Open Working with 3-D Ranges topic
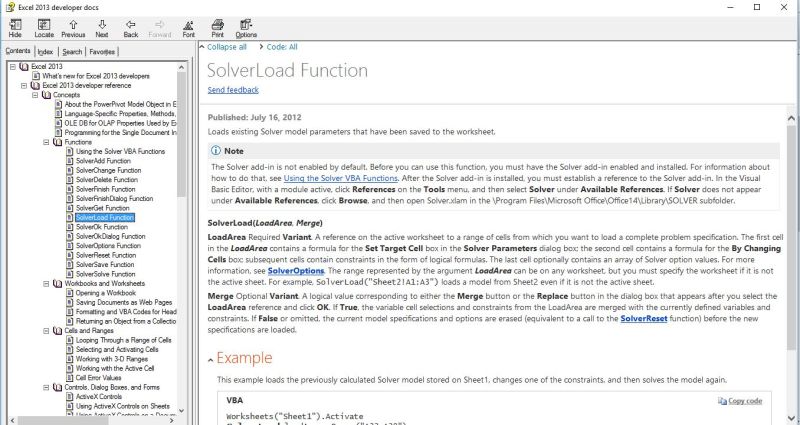800x425 pixels. [x=112, y=359]
